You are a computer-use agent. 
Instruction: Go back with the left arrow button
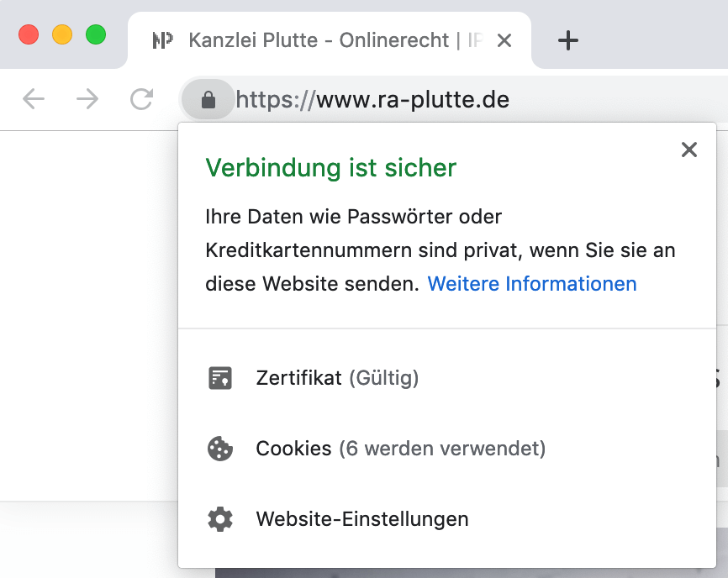click(34, 99)
